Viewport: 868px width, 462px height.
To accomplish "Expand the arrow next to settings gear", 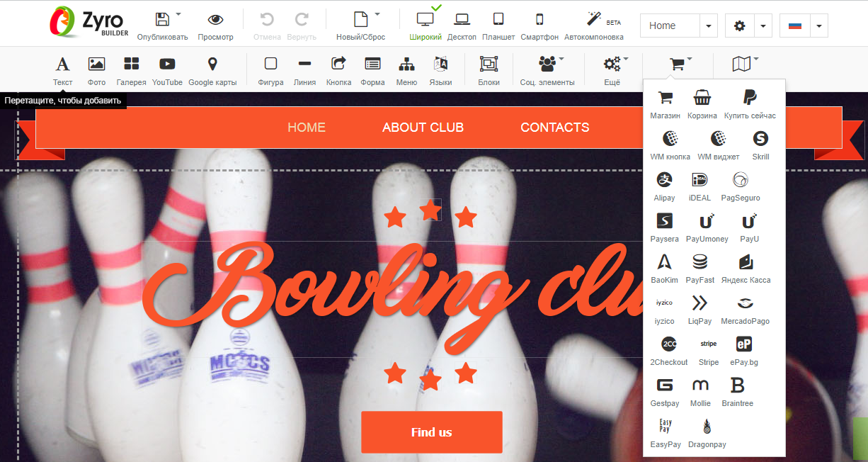I will [763, 26].
